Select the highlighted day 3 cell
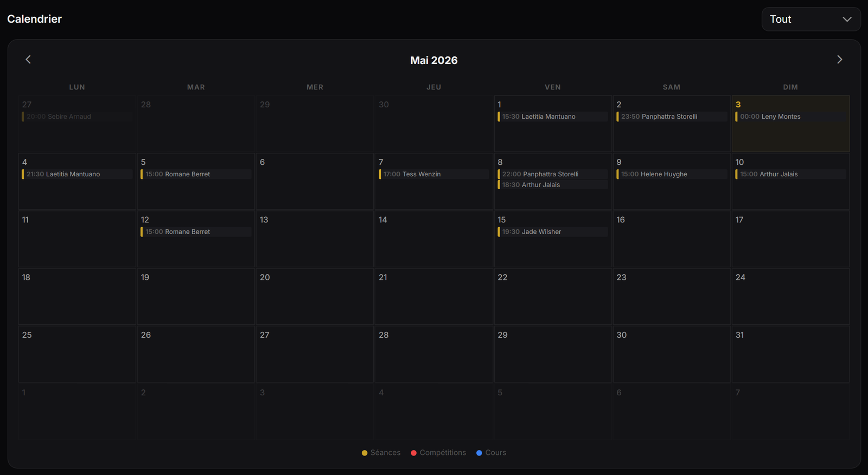 point(790,124)
